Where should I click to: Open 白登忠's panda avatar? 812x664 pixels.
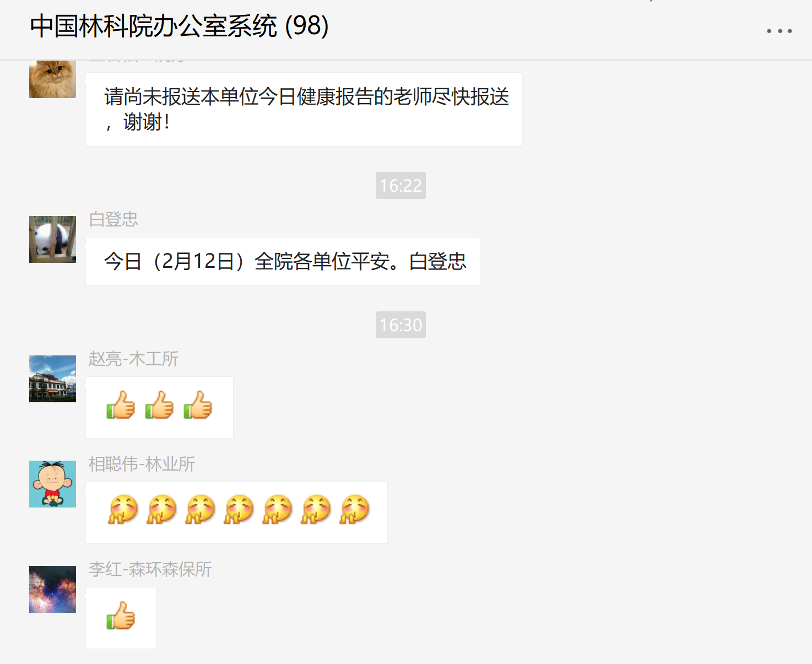(x=52, y=239)
